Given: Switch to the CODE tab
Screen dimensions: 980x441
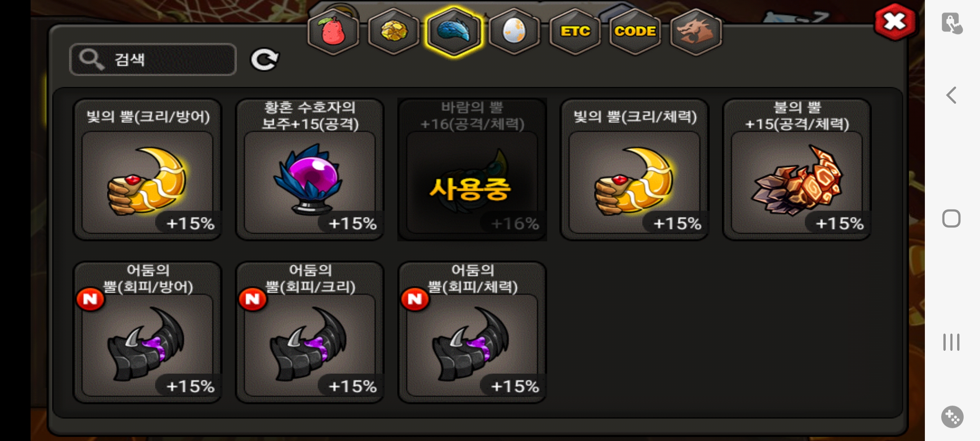Looking at the screenshot, I should (635, 31).
